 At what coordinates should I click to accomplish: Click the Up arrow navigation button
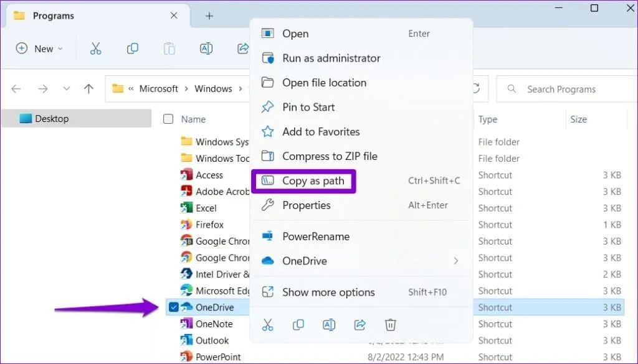pos(88,89)
